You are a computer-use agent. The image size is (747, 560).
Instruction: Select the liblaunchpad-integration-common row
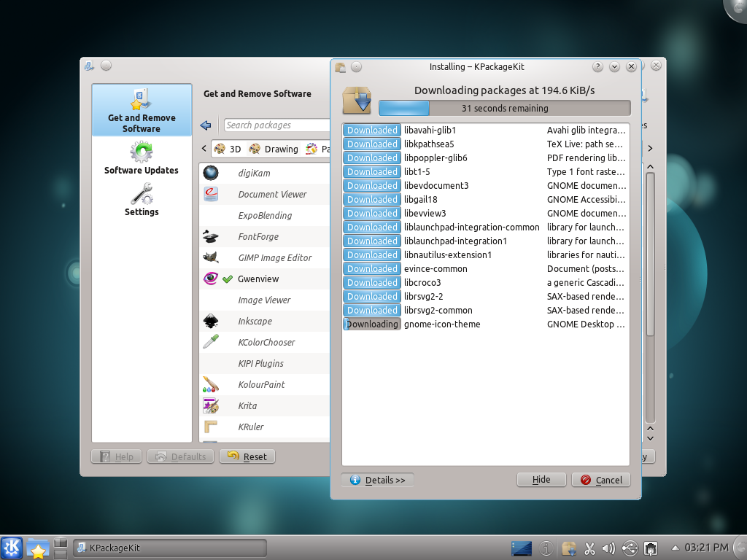pos(485,227)
